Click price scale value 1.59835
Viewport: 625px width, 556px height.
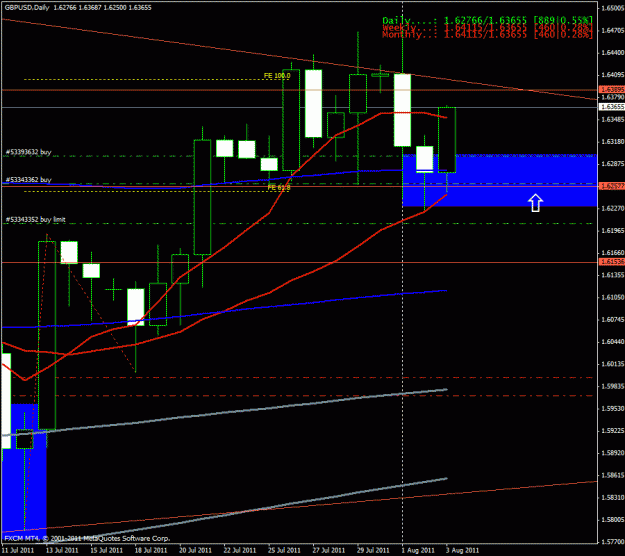[612, 386]
